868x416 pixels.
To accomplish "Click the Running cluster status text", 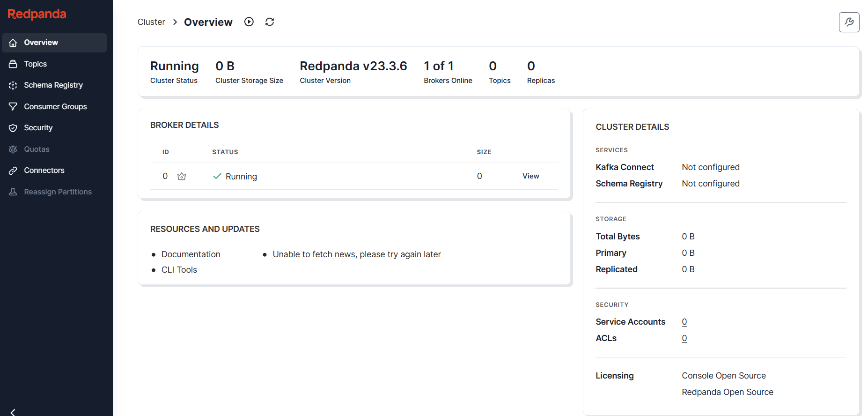I will [x=175, y=66].
